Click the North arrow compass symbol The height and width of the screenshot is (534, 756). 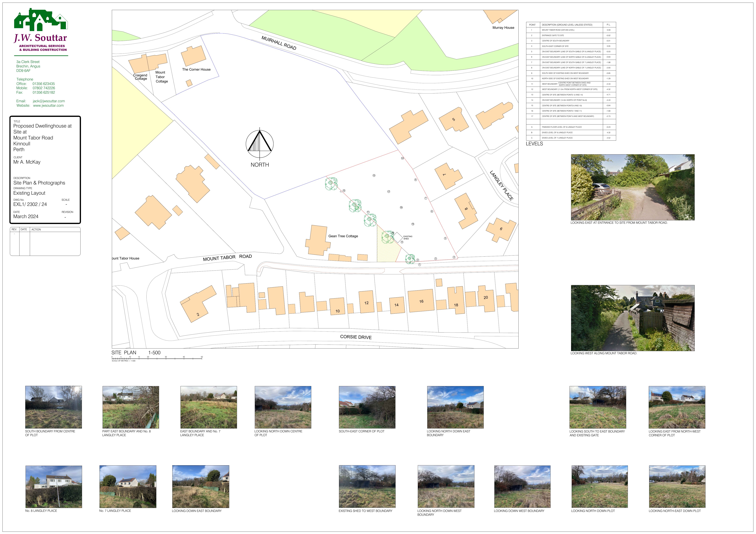click(x=260, y=144)
